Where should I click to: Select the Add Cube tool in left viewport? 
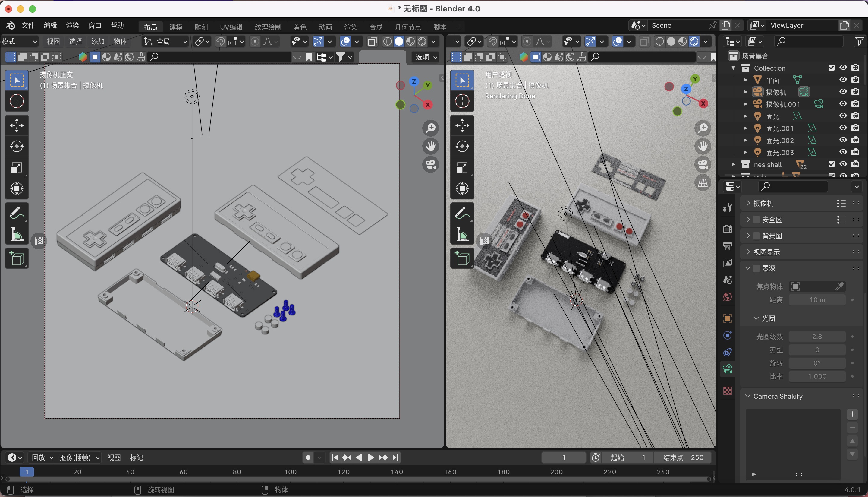coord(17,258)
